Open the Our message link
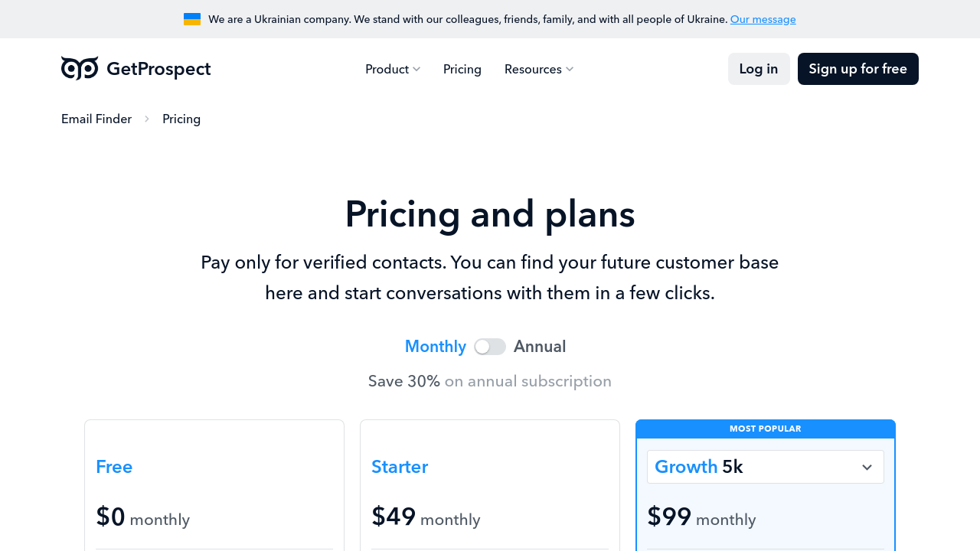The image size is (980, 551). (x=763, y=19)
